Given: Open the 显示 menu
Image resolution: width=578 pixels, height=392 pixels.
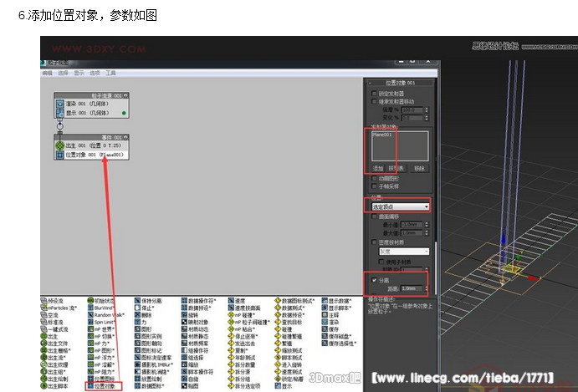Looking at the screenshot, I should coord(79,73).
